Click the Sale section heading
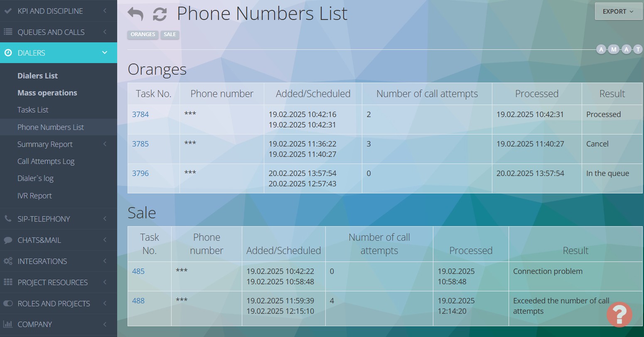The width and height of the screenshot is (644, 337). point(142,213)
